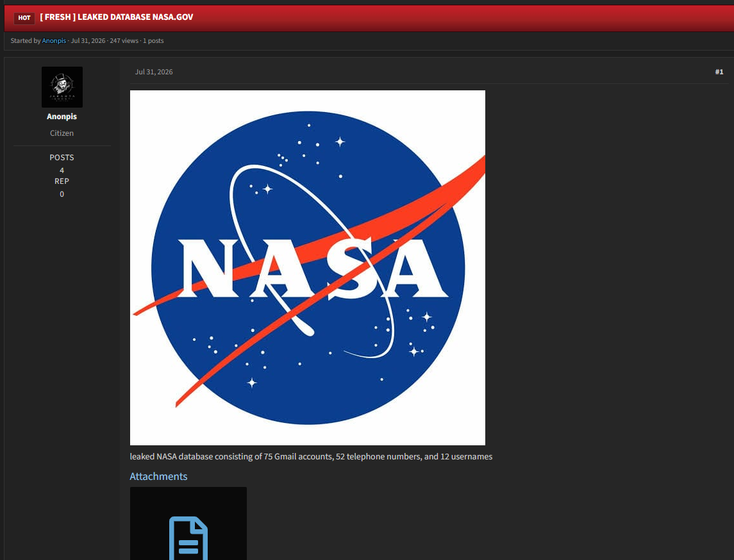
Task: Open the LEAKED DATABASE NASA.GOV thread title
Action: 117,17
